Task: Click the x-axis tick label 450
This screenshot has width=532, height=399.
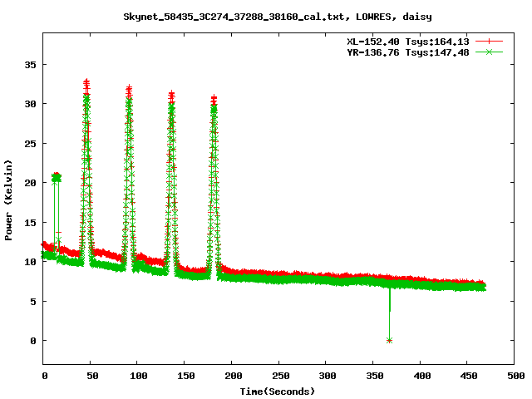Action: pyautogui.click(x=469, y=376)
